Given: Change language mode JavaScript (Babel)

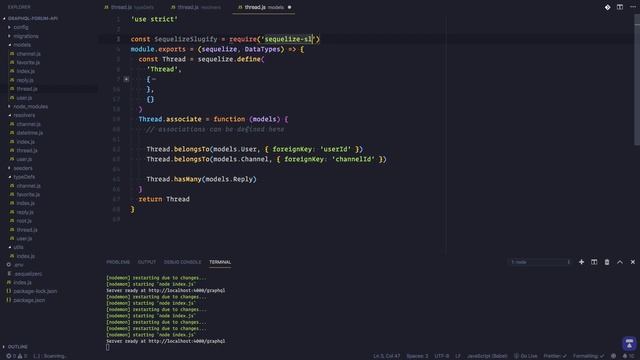Looking at the screenshot, I should (x=487, y=356).
